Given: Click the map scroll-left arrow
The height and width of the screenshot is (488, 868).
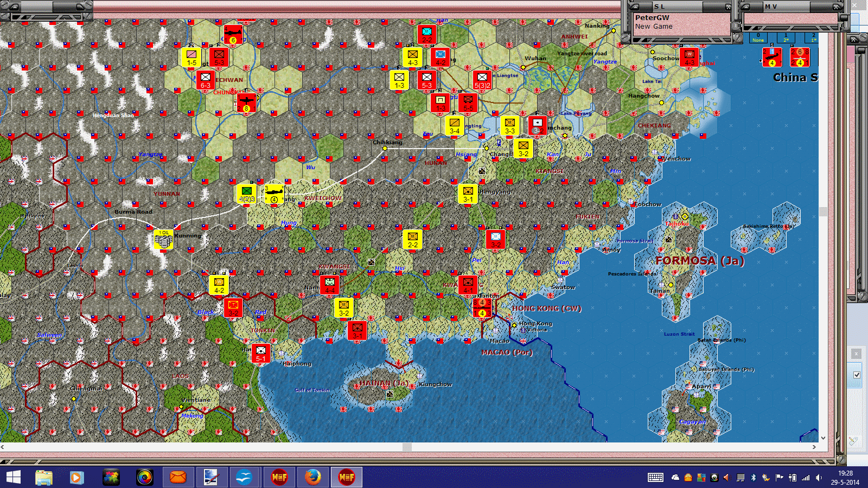Looking at the screenshot, I should point(3,447).
